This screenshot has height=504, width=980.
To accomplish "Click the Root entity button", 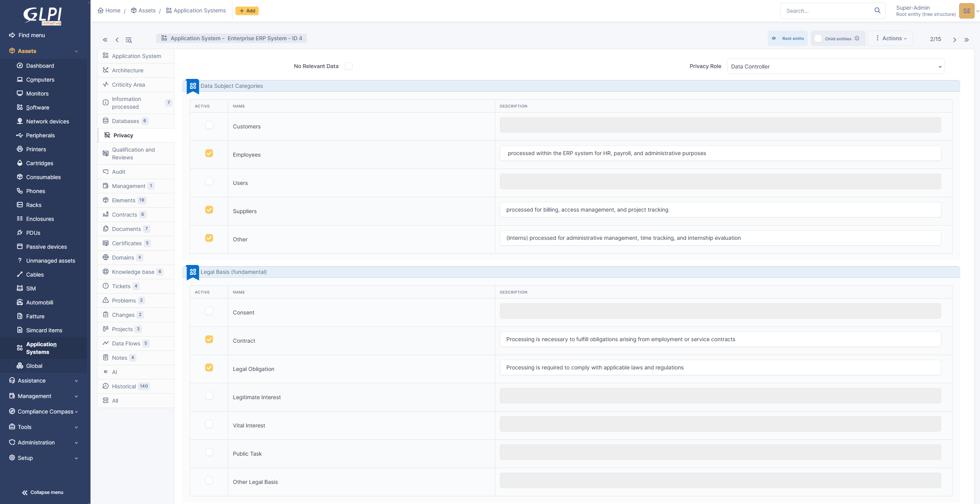I will pyautogui.click(x=787, y=38).
